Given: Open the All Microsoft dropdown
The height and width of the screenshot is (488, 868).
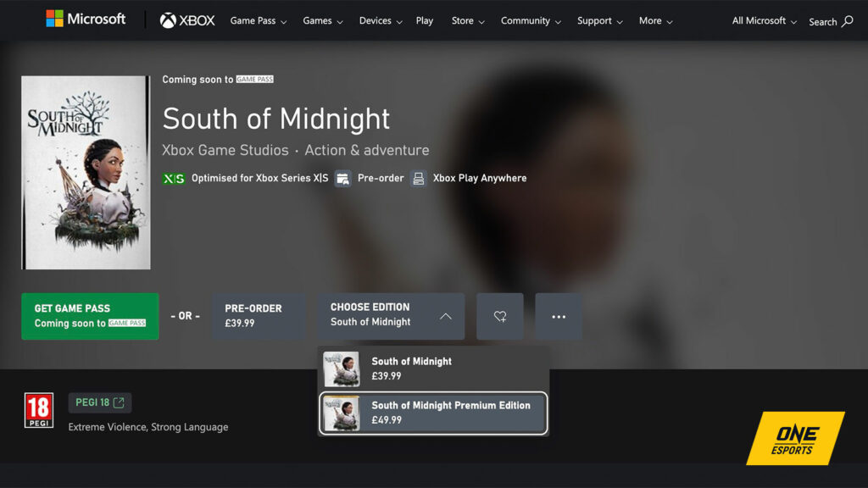Looking at the screenshot, I should coord(764,21).
